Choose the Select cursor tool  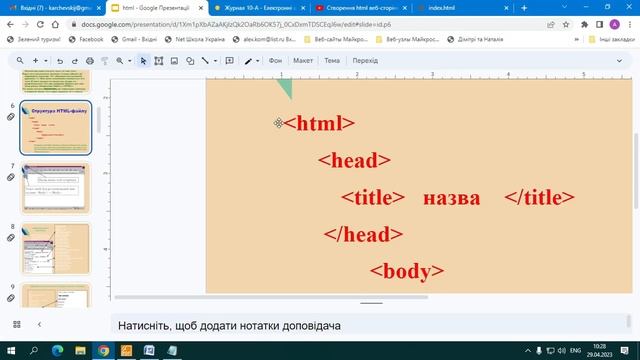[143, 61]
